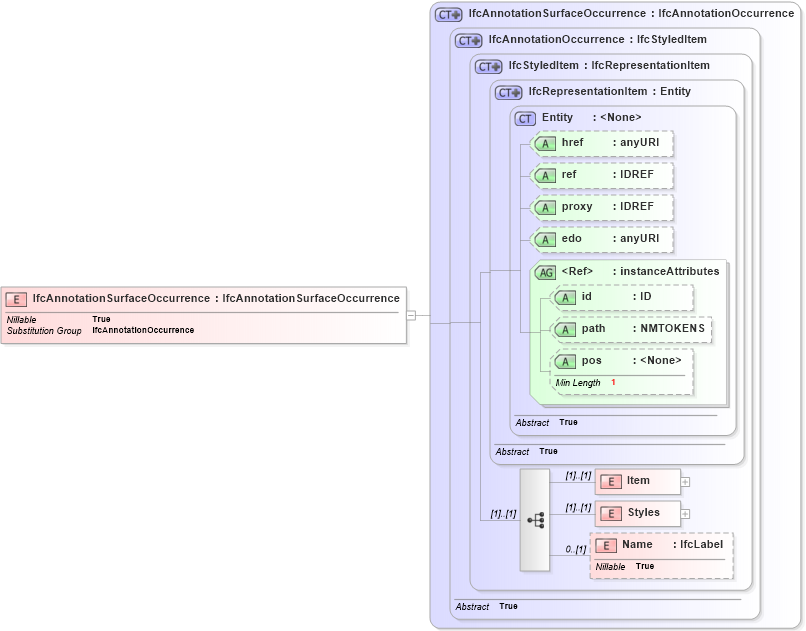Image resolution: width=806 pixels, height=631 pixels.
Task: Click the CT icon of the Entity type
Action: click(x=524, y=117)
